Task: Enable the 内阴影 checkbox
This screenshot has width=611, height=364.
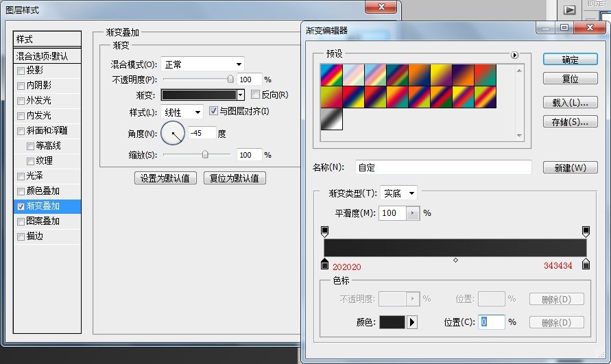Action: (21, 86)
